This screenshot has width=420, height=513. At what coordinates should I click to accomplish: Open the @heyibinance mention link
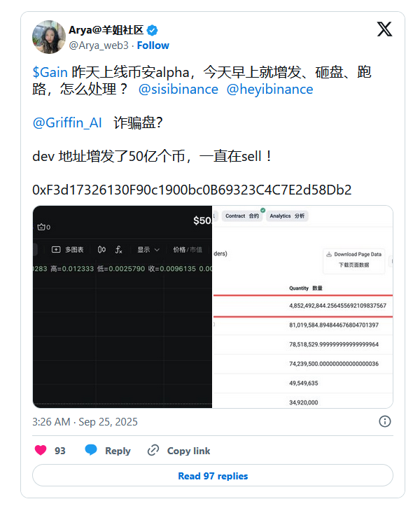[x=269, y=90]
